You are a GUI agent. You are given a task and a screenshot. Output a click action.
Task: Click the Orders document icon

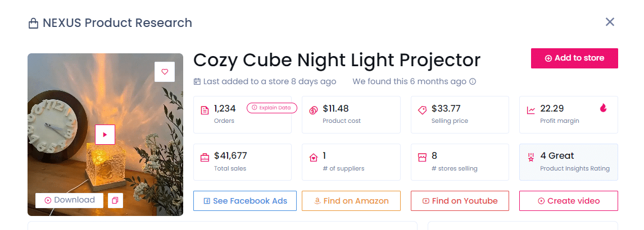[x=205, y=111]
